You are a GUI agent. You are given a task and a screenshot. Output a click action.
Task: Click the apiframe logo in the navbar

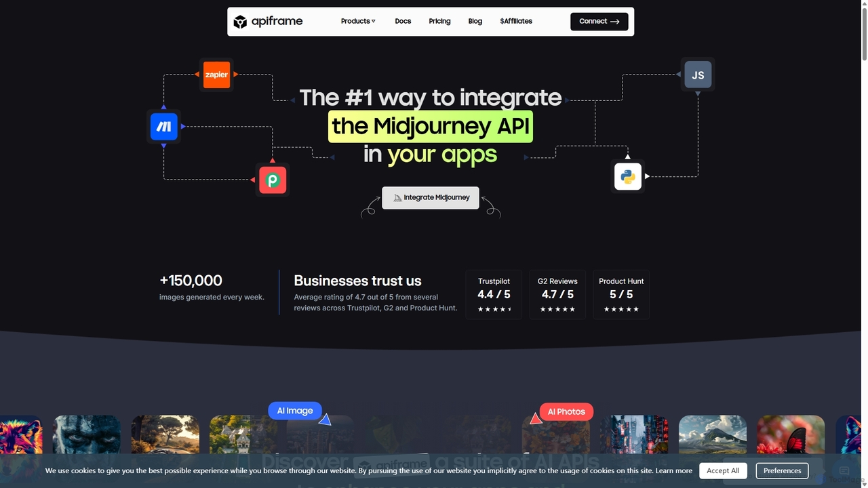pyautogui.click(x=268, y=22)
